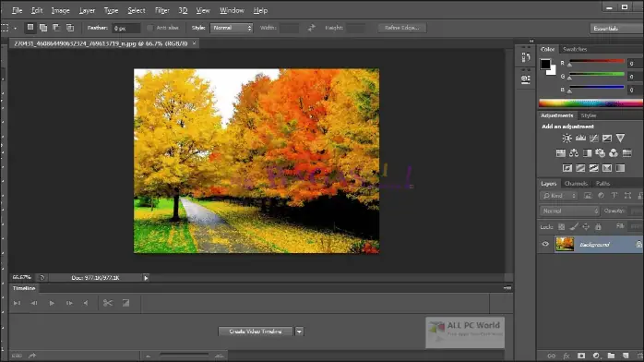
Task: Open the Image menu
Action: pos(60,10)
